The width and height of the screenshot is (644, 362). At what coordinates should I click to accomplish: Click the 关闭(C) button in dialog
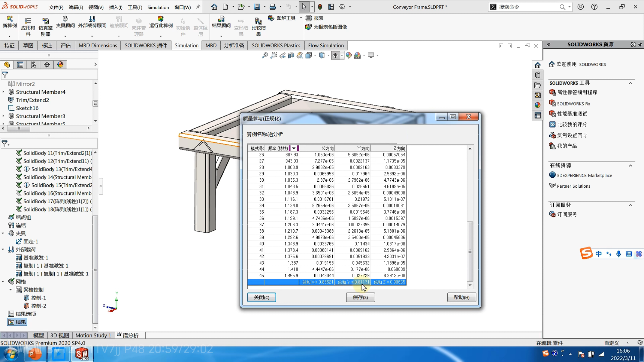click(261, 297)
